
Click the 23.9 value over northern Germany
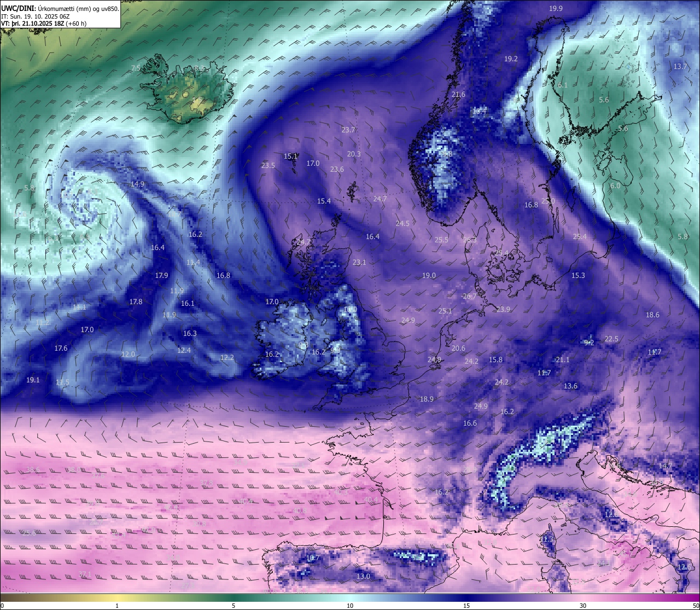pos(503,309)
